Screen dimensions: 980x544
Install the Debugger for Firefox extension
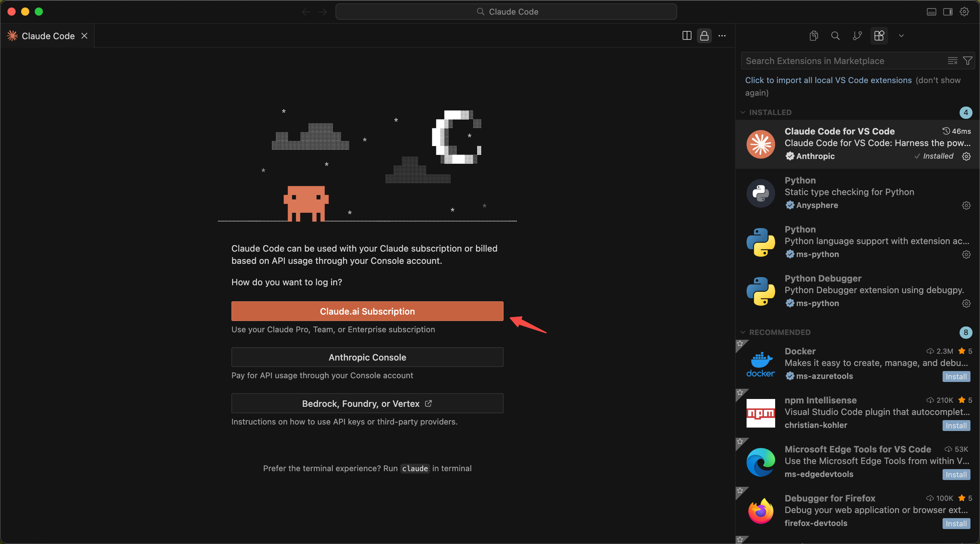coord(956,524)
